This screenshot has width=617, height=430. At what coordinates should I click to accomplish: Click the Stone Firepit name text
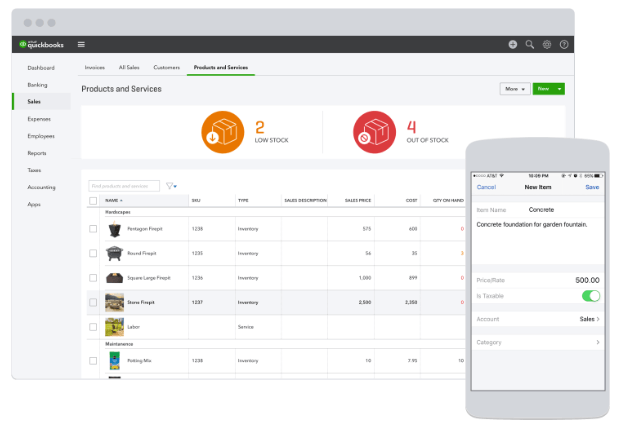[140, 302]
